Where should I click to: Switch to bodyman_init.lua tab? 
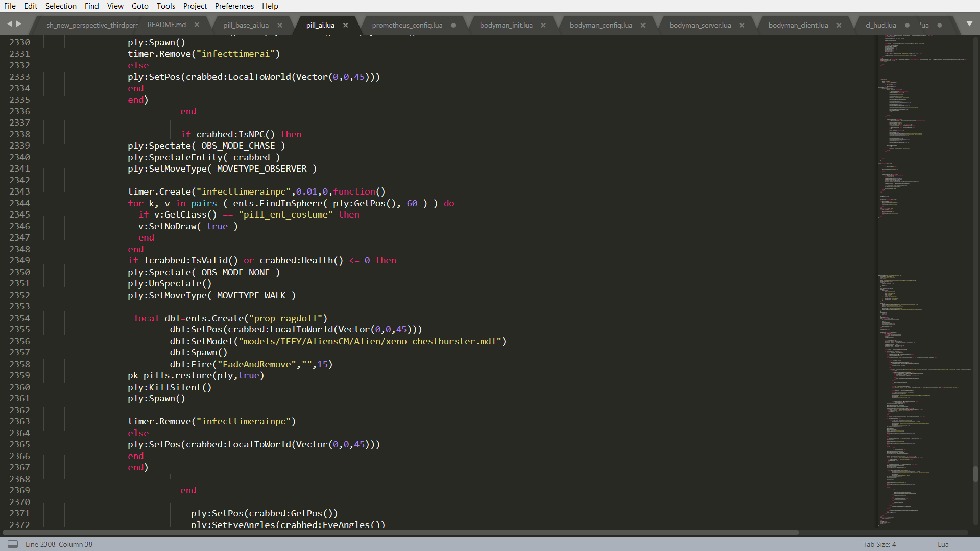point(506,25)
